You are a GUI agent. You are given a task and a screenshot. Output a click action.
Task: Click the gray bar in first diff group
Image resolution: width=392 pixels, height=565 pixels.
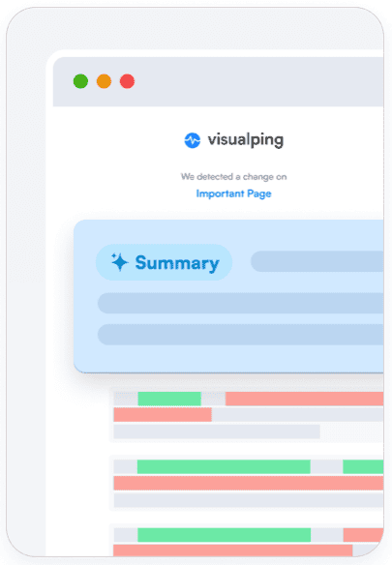tap(217, 431)
